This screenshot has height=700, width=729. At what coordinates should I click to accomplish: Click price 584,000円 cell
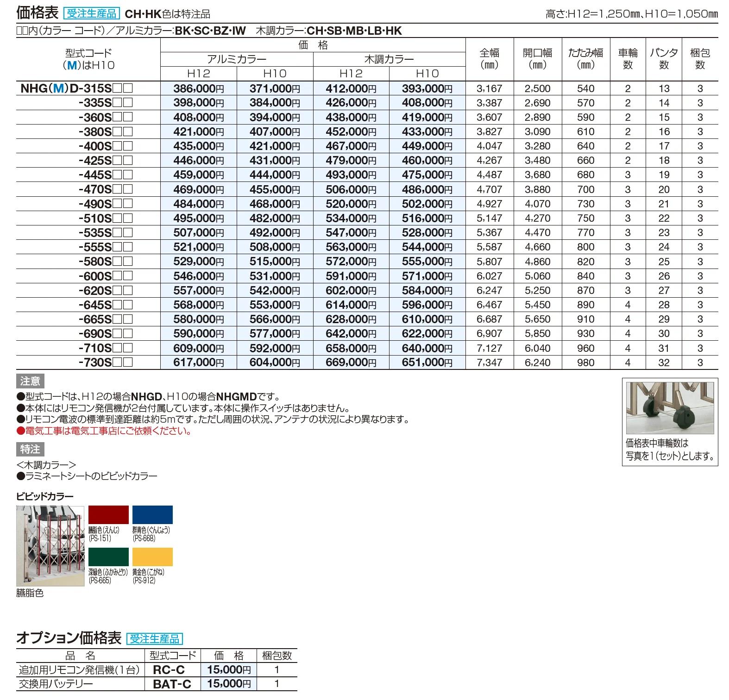(427, 290)
